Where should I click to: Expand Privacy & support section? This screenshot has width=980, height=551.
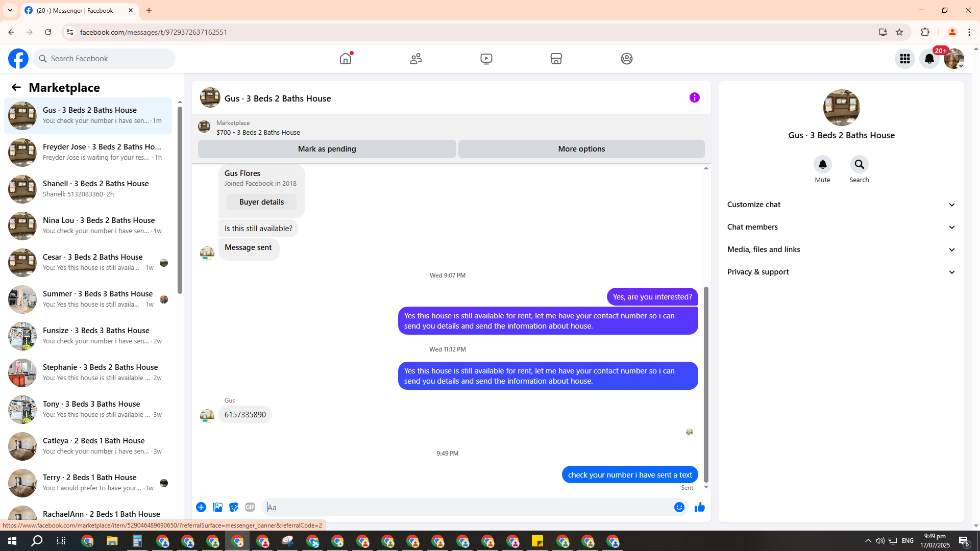coord(842,272)
